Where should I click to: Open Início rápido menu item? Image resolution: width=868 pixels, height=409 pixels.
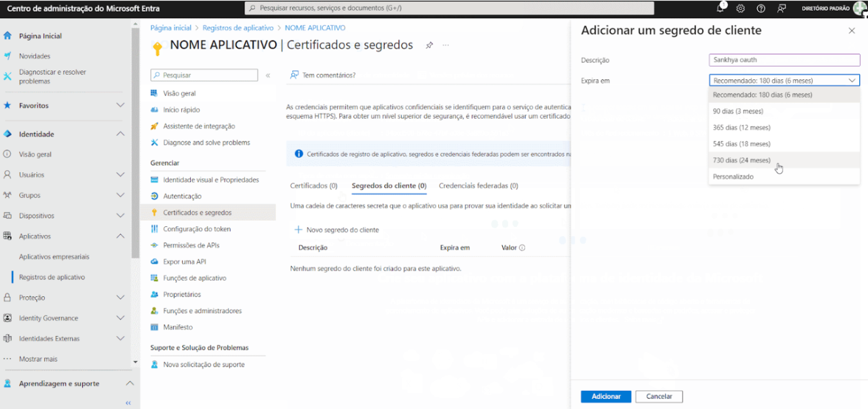pos(181,110)
